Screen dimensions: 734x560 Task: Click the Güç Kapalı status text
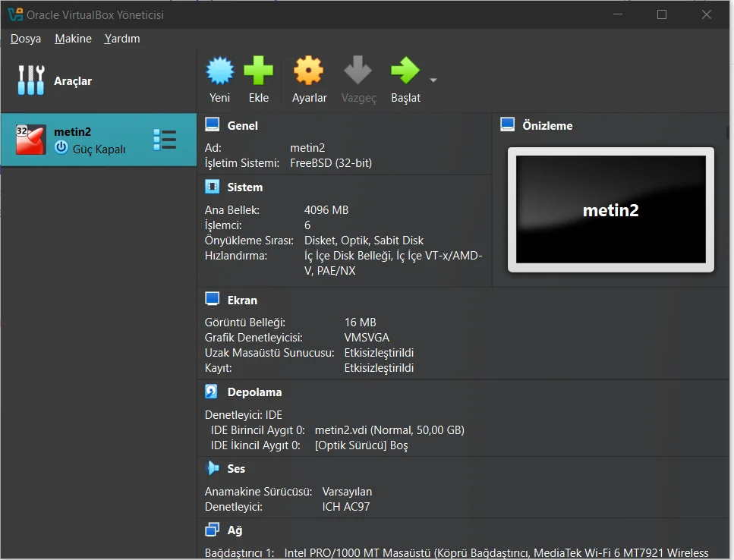tap(99, 149)
